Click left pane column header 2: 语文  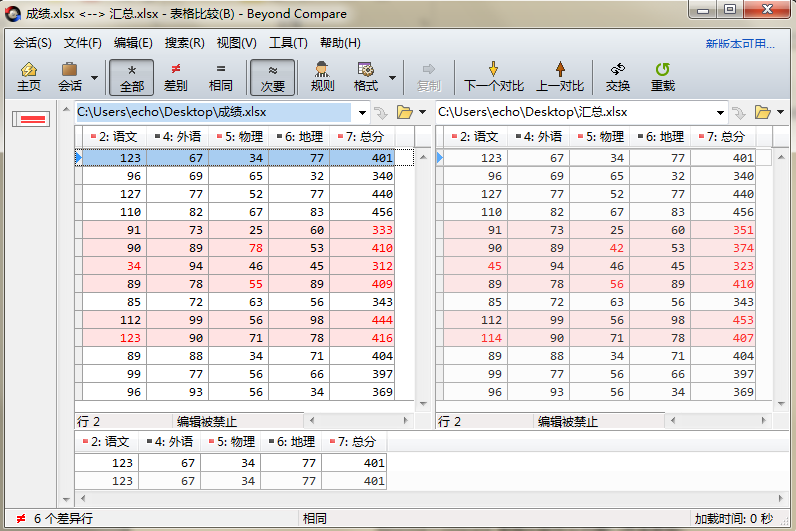coord(115,137)
